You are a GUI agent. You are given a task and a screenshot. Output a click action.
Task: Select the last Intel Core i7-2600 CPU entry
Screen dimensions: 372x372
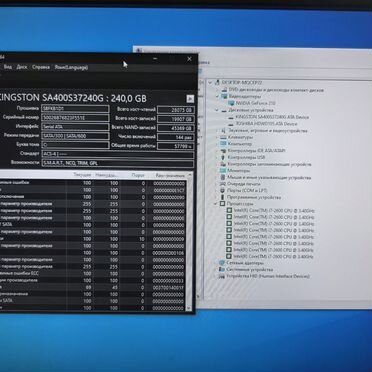[x=273, y=256]
